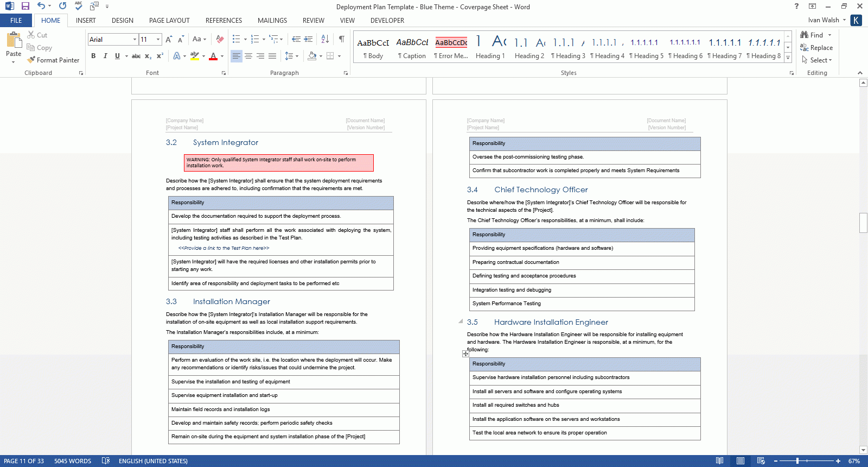Click the Format Painter brush icon

coord(31,60)
